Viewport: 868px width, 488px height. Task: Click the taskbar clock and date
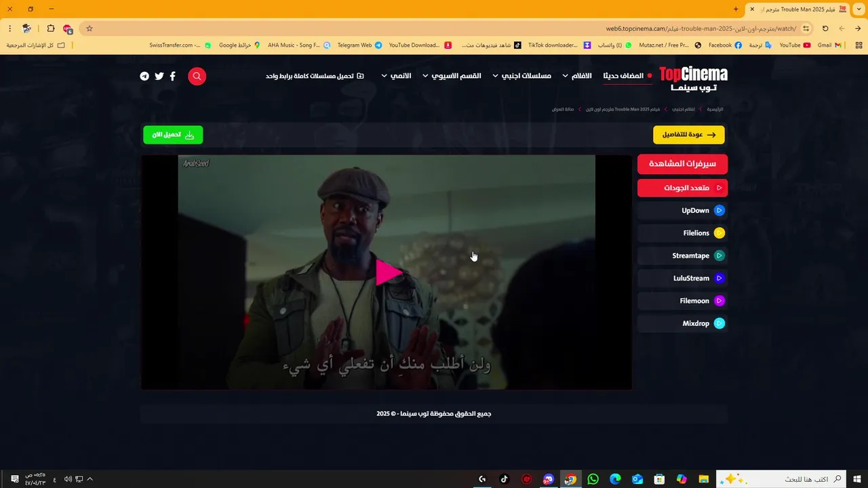pos(35,479)
